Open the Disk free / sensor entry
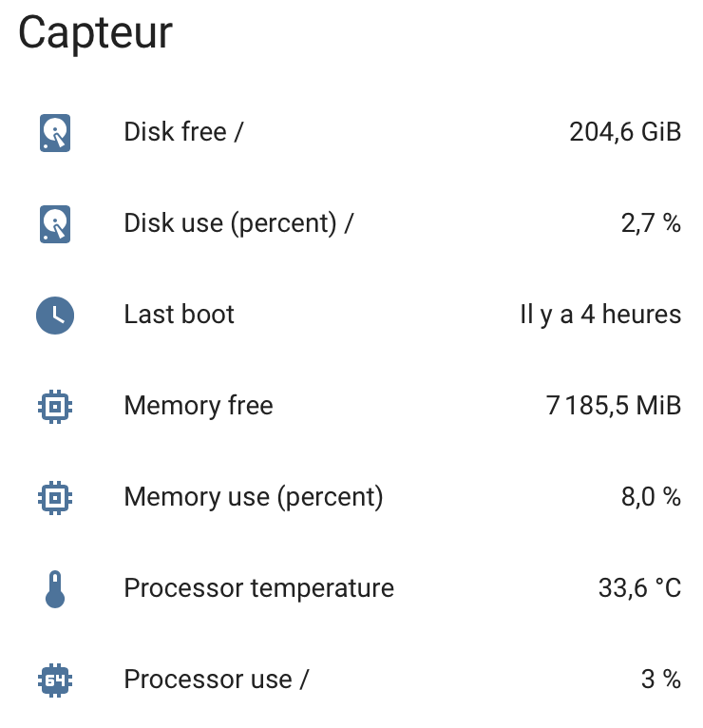703x728 pixels. (183, 132)
